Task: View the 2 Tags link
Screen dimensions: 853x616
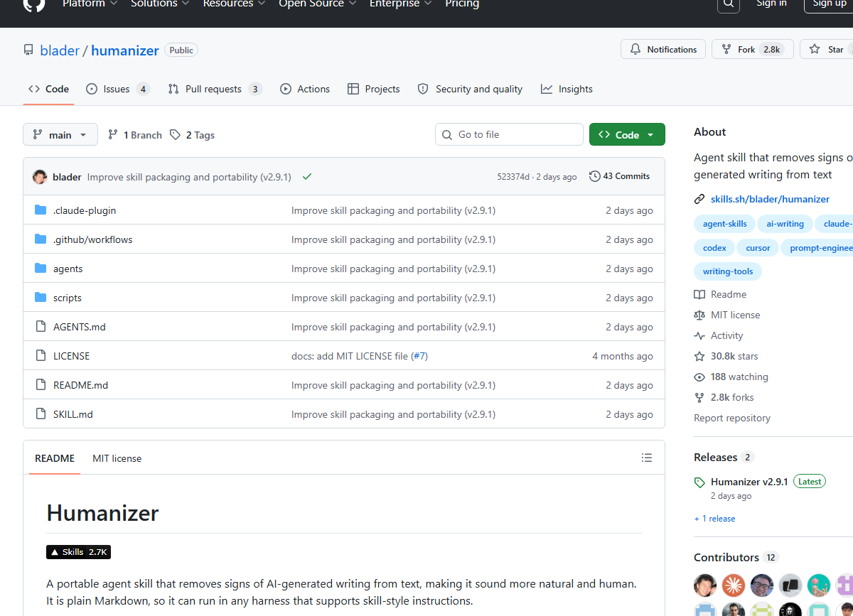Action: pyautogui.click(x=193, y=135)
